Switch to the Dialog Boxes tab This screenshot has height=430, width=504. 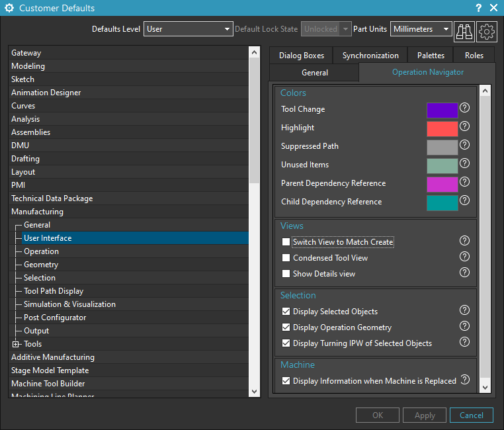(x=302, y=56)
